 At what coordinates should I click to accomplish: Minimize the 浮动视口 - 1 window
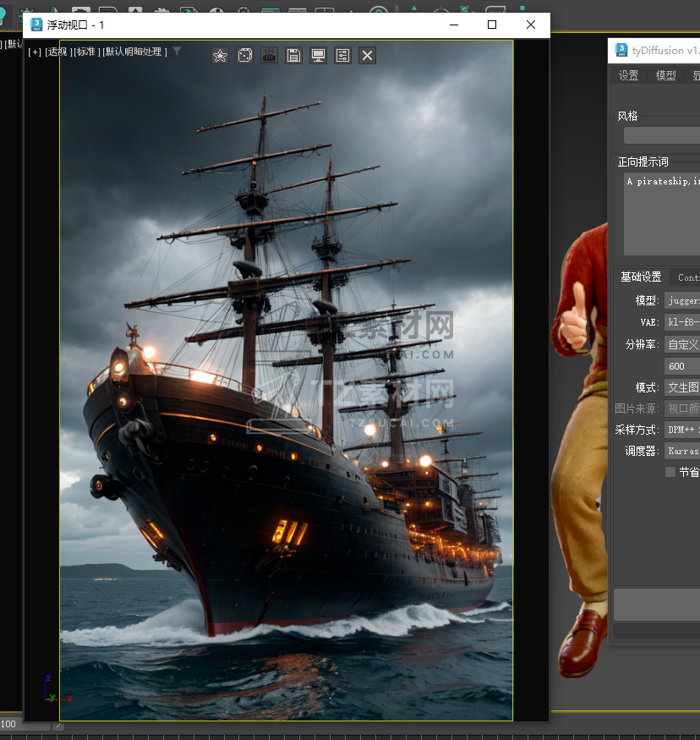454,25
